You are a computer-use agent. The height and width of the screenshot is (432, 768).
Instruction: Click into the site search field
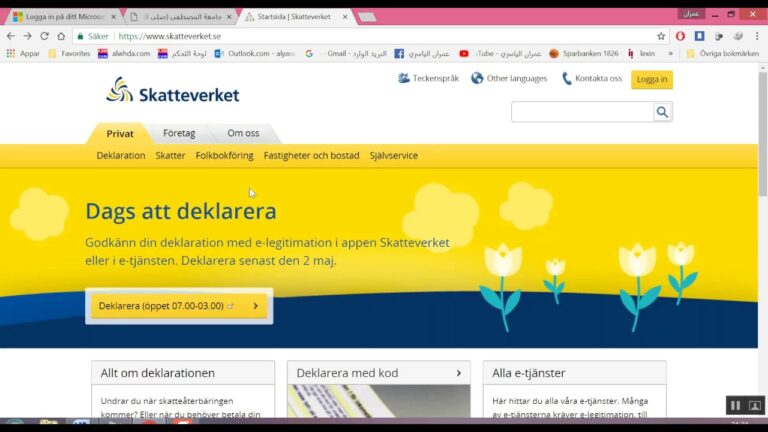point(582,112)
